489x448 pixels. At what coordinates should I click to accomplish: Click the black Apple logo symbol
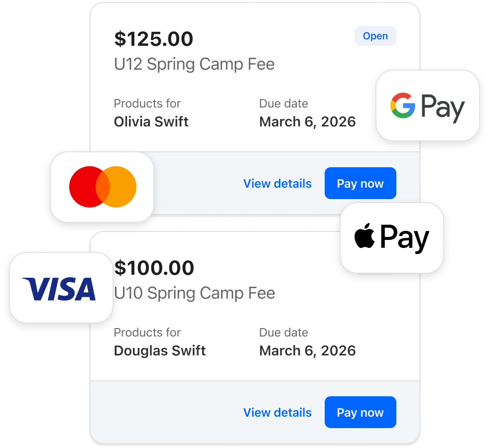tap(364, 235)
